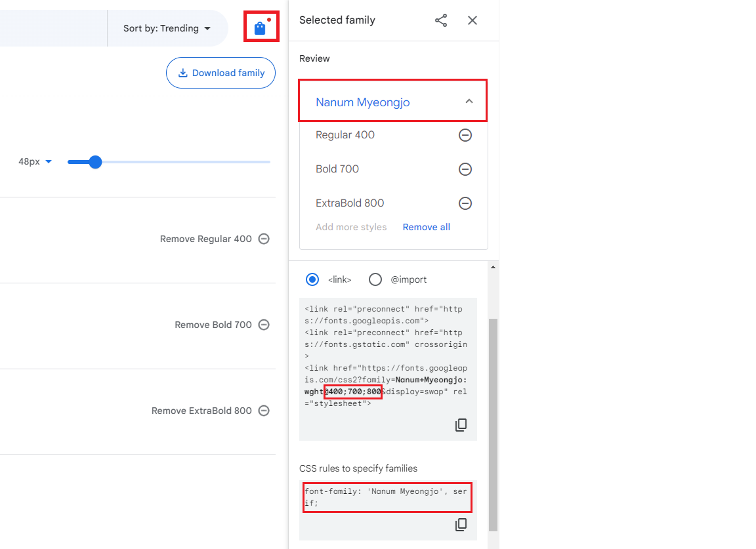Select the @import radio option
756x549 pixels.
[375, 279]
